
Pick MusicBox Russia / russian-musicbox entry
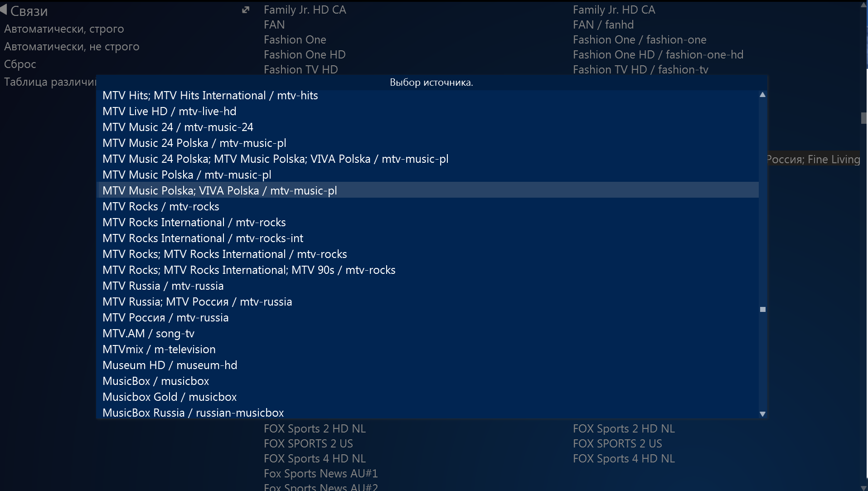(193, 413)
